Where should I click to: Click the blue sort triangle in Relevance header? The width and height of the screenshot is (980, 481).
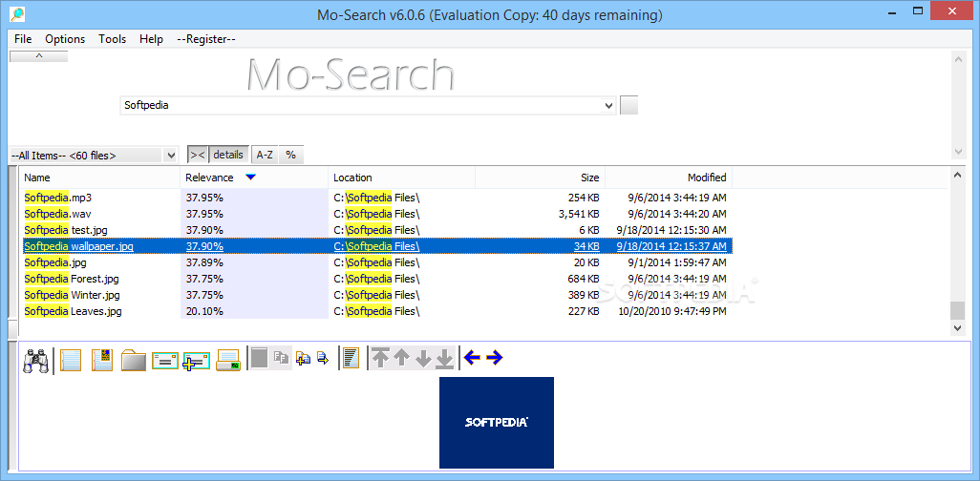250,178
